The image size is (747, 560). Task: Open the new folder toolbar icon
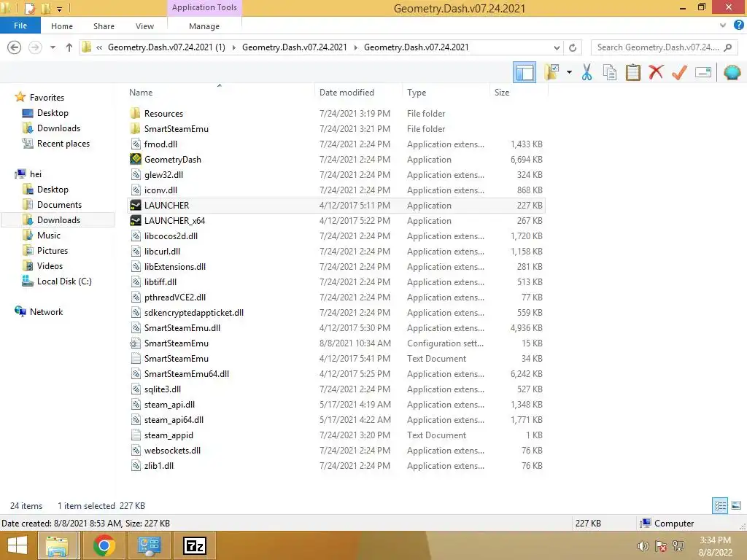[x=551, y=72]
